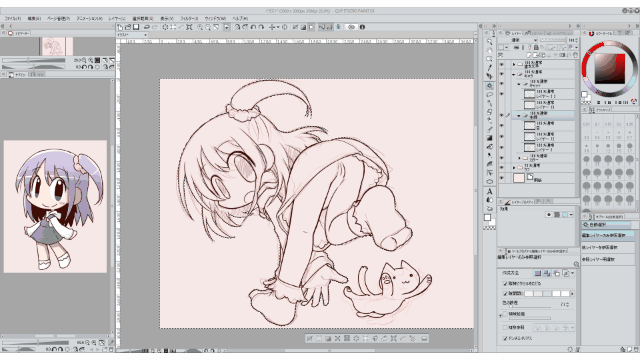
Task: Click the wrench icon in tool property header
Action: (x=577, y=264)
